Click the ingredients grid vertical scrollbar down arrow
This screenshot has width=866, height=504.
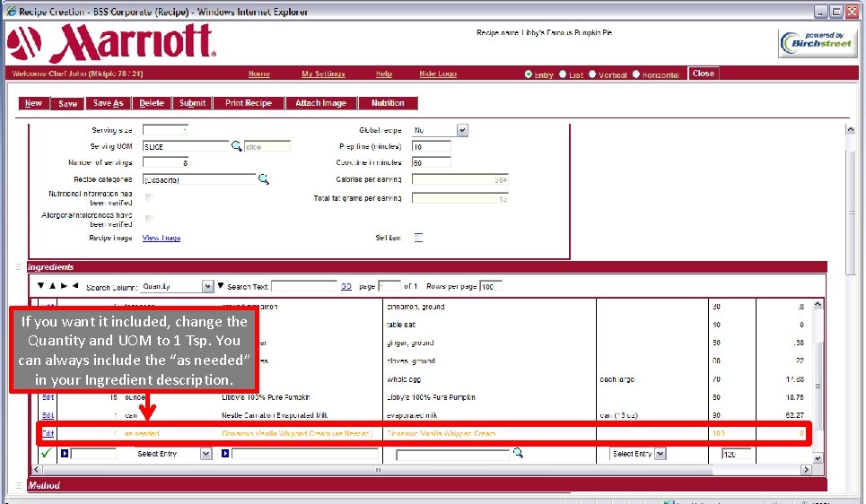point(818,458)
